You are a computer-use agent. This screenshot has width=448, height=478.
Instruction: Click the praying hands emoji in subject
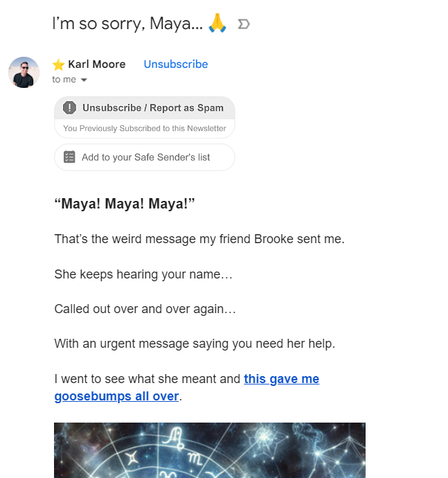click(x=217, y=24)
